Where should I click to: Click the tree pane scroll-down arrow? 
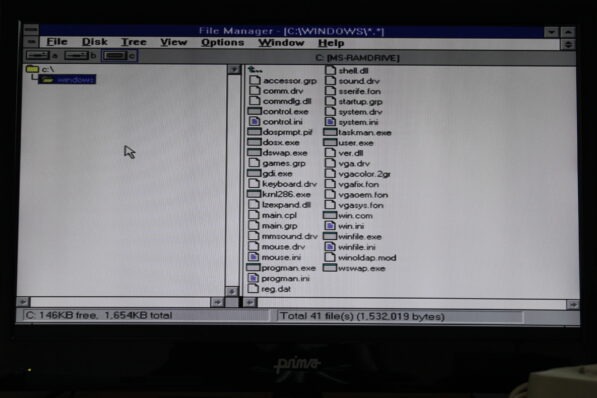pos(232,291)
